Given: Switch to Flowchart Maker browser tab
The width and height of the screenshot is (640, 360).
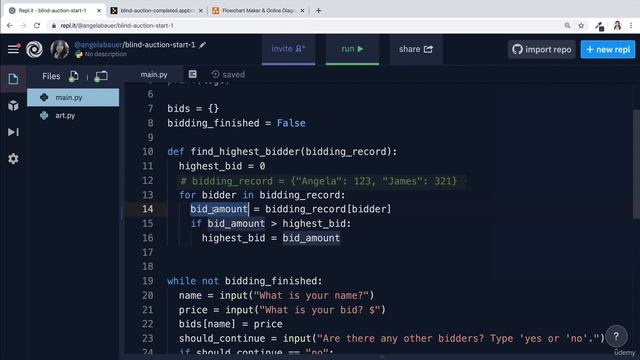Looking at the screenshot, I should pos(258,11).
